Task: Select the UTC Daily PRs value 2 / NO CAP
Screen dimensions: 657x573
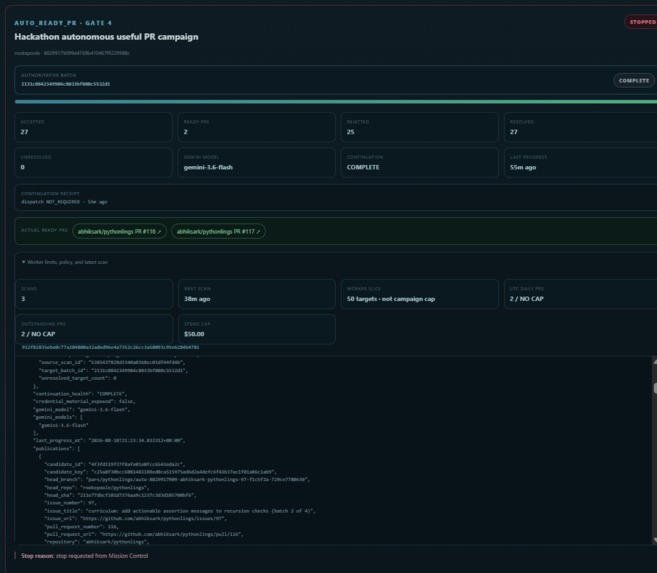Action: (x=527, y=299)
